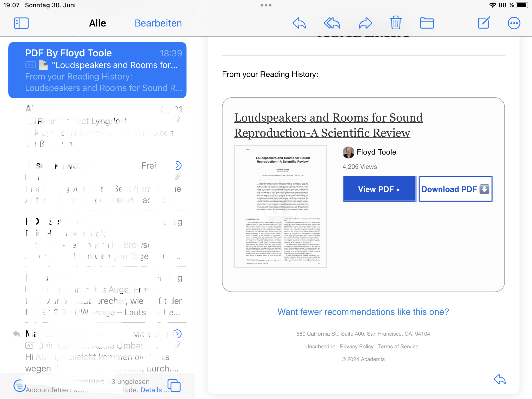The height and width of the screenshot is (399, 532).
Task: Forward the message with arrow icon
Action: (365, 23)
